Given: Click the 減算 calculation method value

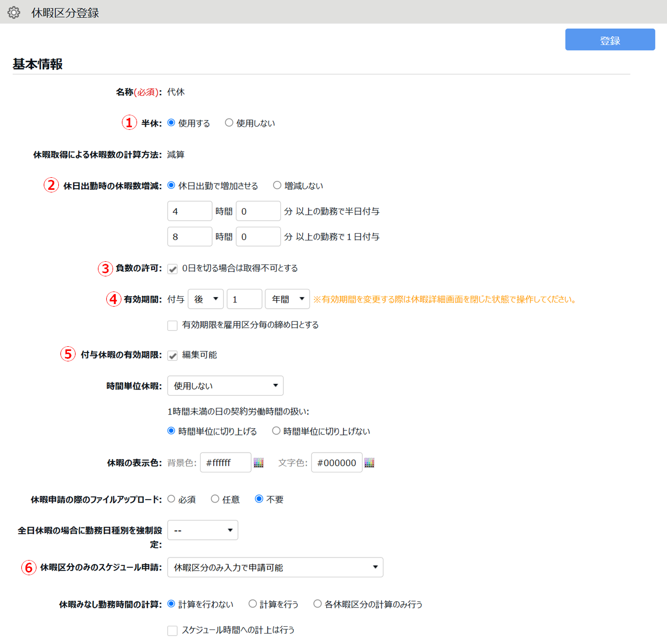Looking at the screenshot, I should (176, 154).
